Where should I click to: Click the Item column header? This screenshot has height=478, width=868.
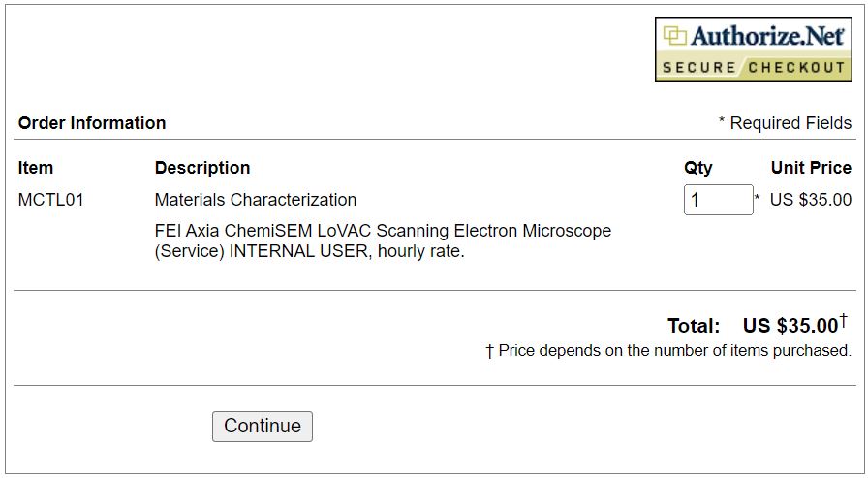click(x=36, y=168)
